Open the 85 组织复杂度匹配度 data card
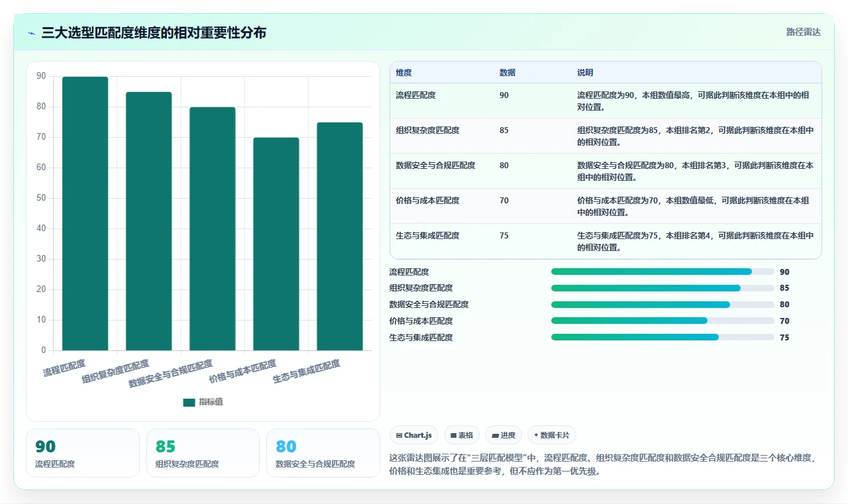 203,453
